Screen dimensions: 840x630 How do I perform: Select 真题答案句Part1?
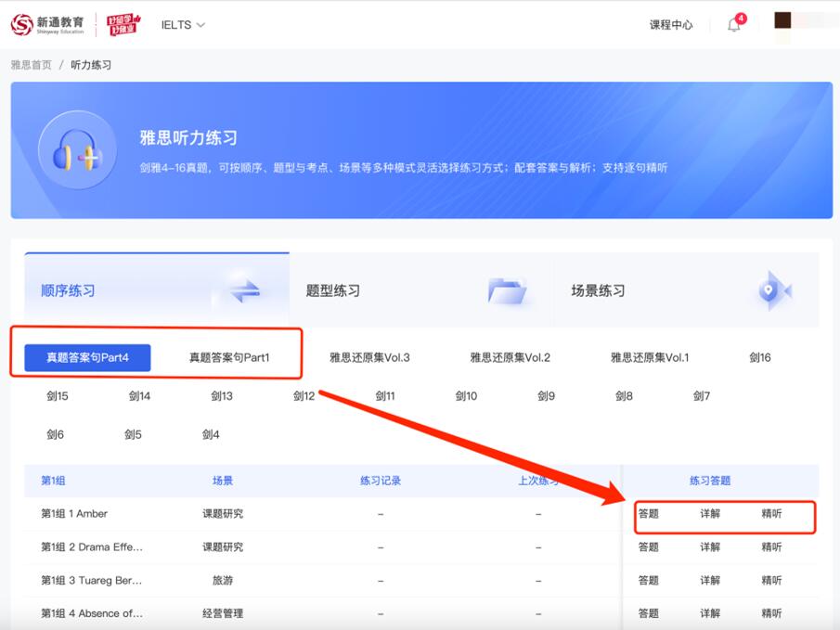coord(229,357)
